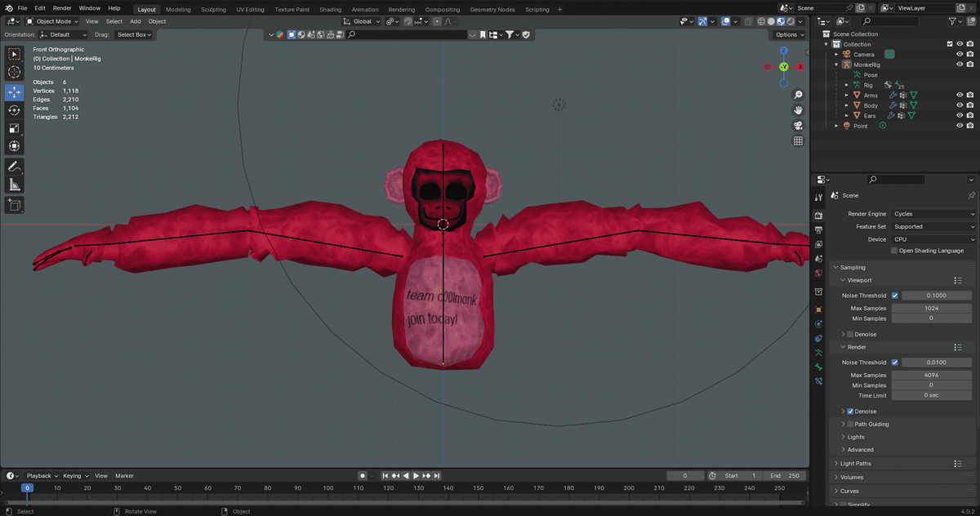The image size is (980, 516).
Task: Adjust the viewport Max Samples field
Action: click(x=931, y=309)
